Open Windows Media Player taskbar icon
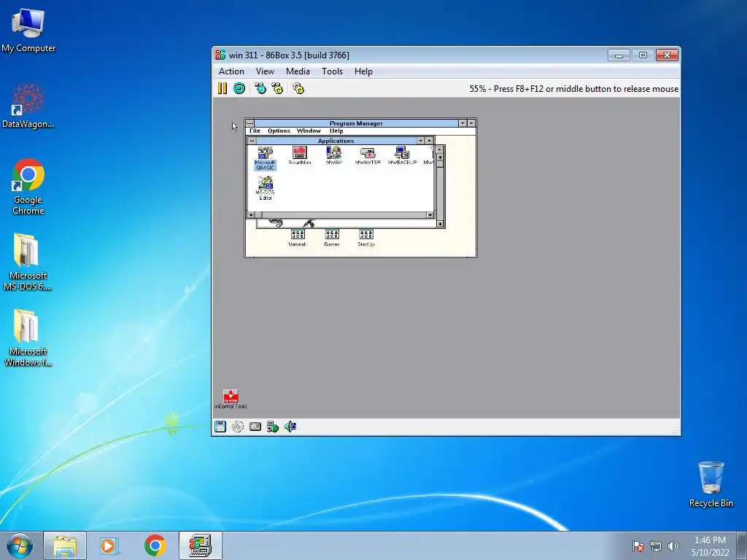This screenshot has width=747, height=560. point(109,545)
